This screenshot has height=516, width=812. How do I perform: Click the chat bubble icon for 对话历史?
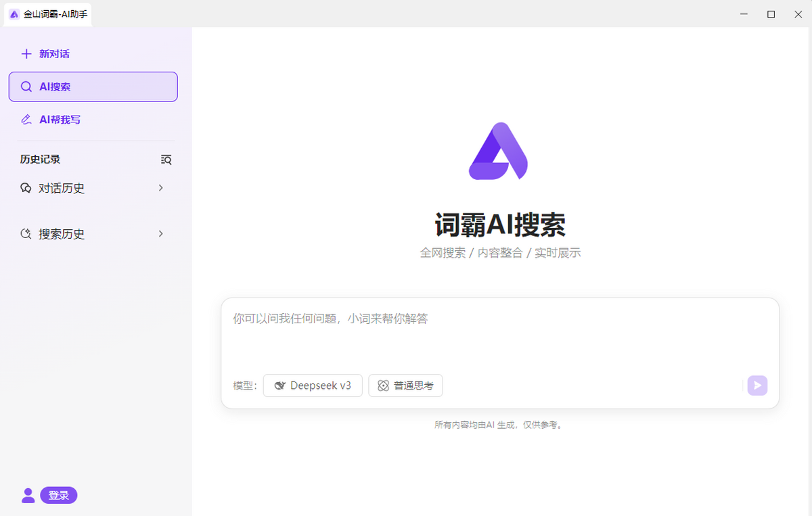pyautogui.click(x=26, y=188)
